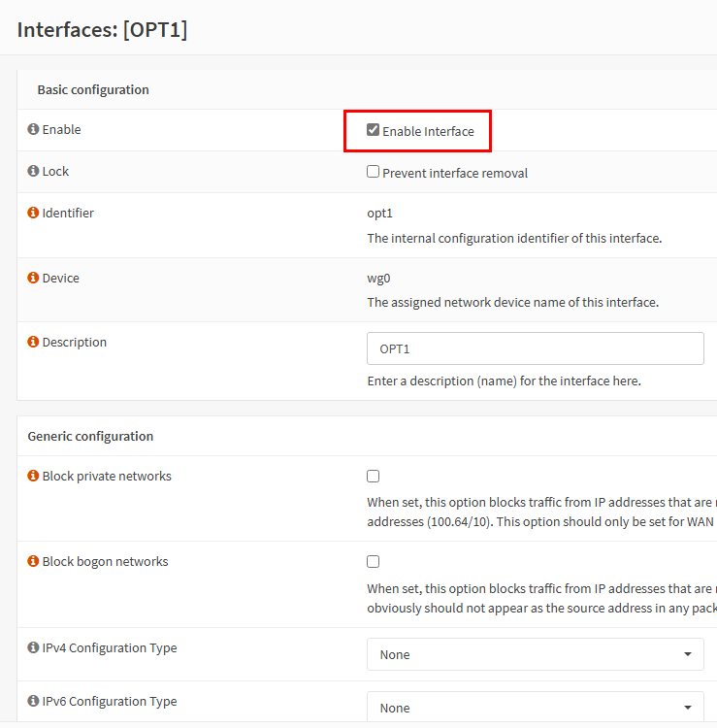717x728 pixels.
Task: Select the Generic configuration section header
Action: (90, 437)
